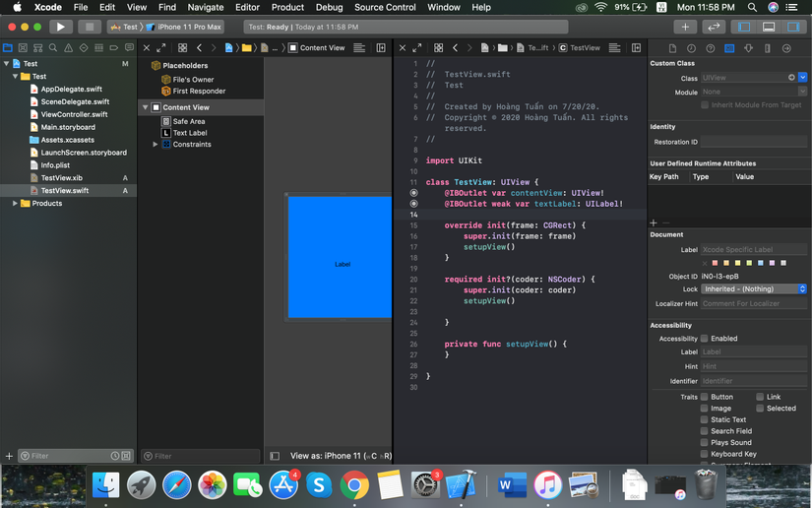Check the Static Text trait checkbox
This screenshot has width=812, height=508.
(x=704, y=419)
